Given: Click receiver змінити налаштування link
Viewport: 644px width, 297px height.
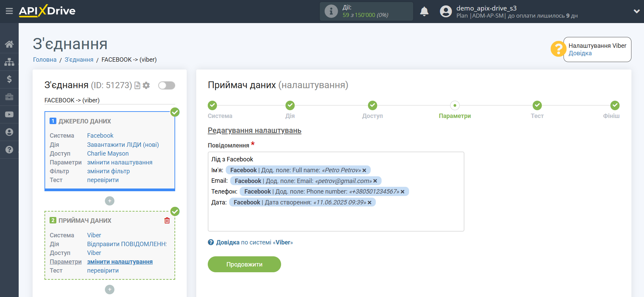Looking at the screenshot, I should [120, 262].
